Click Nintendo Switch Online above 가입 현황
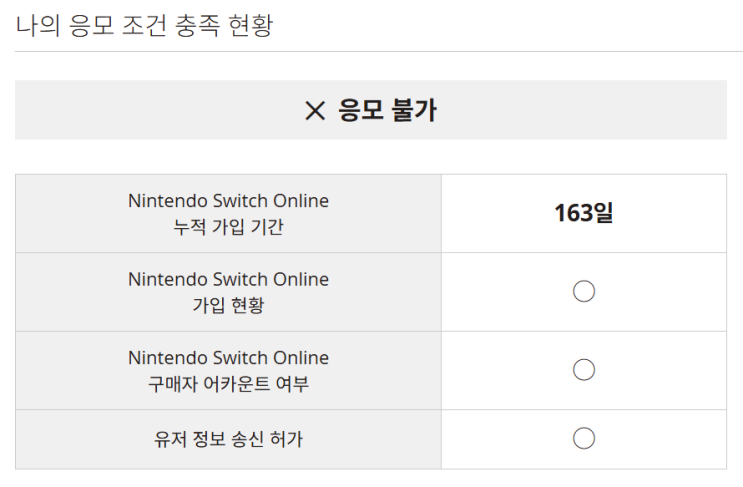This screenshot has height=487, width=743. pyautogui.click(x=228, y=279)
